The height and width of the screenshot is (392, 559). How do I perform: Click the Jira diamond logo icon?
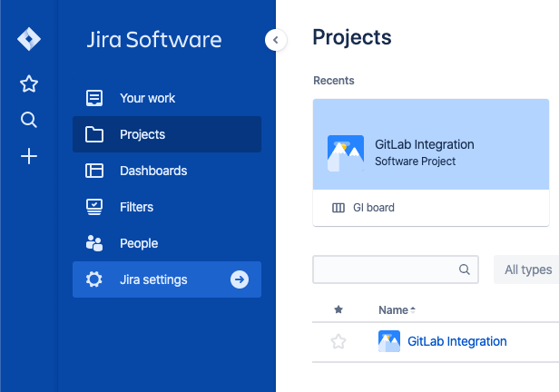29,40
